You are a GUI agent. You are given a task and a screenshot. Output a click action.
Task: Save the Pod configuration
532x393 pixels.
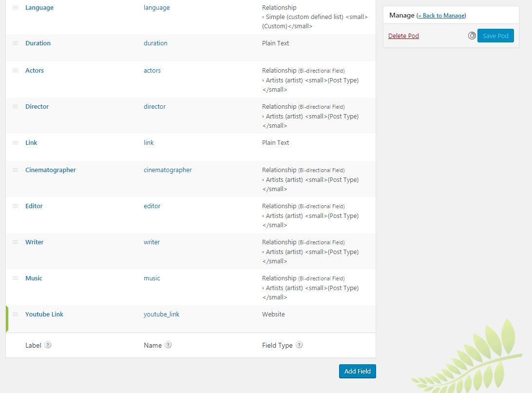point(495,35)
